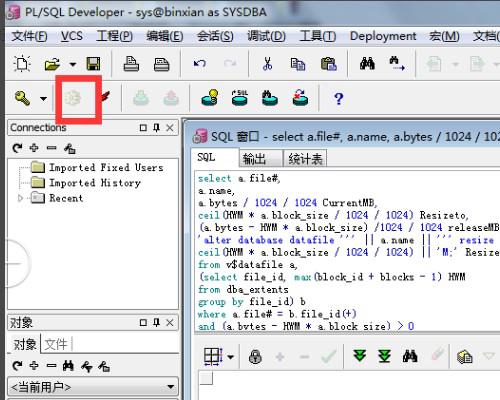Click the fetch next page green arrows icon
The height and width of the screenshot is (400, 500).
click(x=360, y=356)
